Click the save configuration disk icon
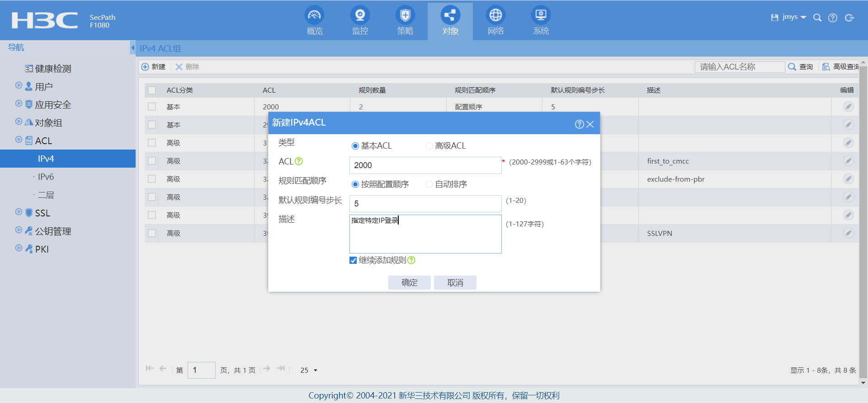The image size is (868, 403). pyautogui.click(x=774, y=18)
